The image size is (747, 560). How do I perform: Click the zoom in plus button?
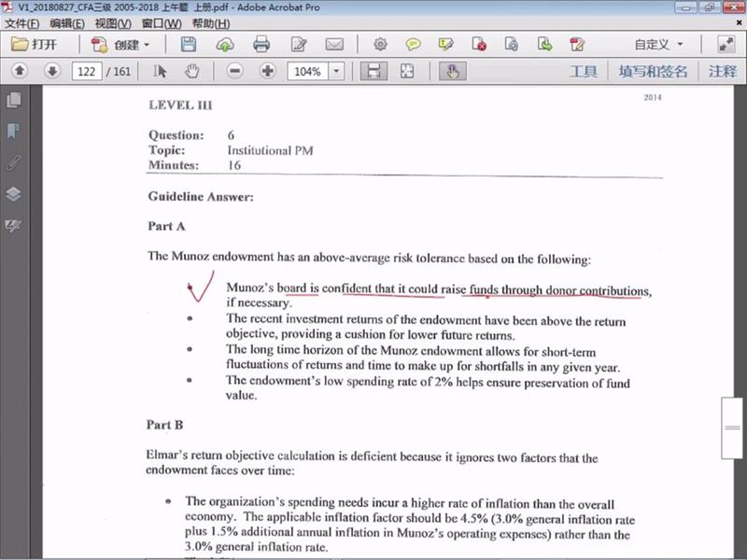[268, 71]
